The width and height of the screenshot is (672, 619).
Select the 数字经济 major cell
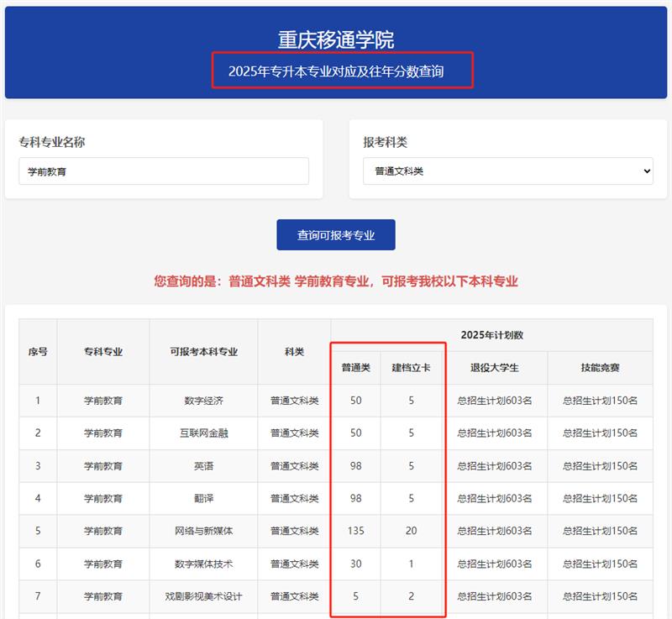[x=203, y=401]
